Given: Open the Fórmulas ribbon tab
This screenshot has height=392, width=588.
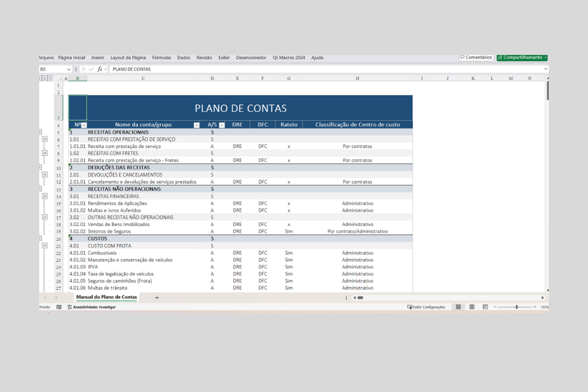Looking at the screenshot, I should [x=161, y=58].
